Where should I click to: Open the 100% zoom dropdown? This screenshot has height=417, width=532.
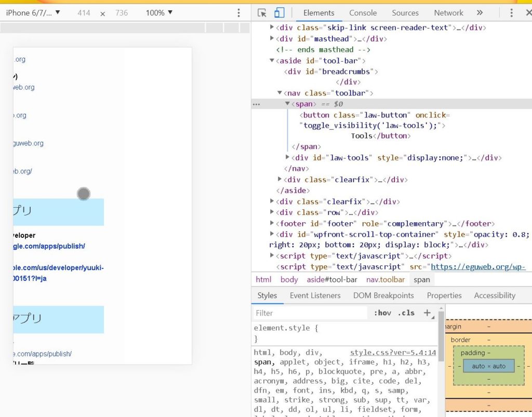pos(159,12)
